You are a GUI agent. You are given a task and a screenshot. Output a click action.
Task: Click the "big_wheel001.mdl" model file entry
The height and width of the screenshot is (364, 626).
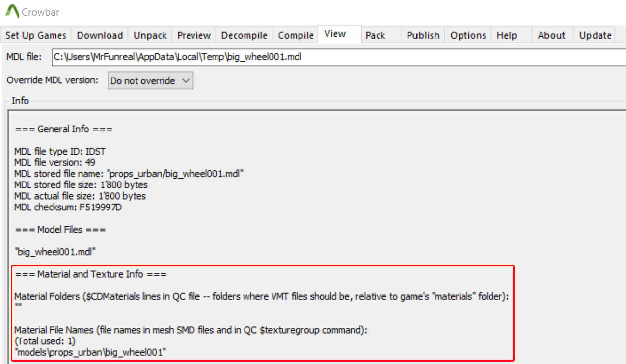coord(55,252)
